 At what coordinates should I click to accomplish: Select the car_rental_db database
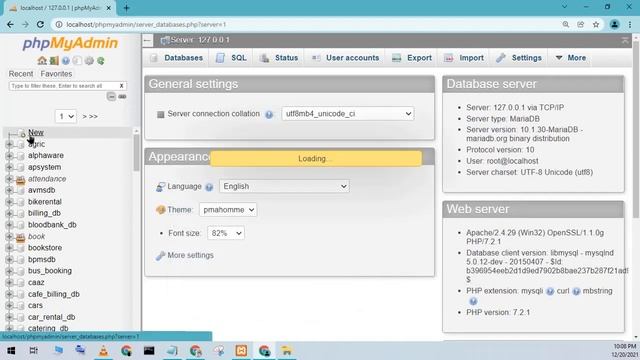click(x=51, y=317)
